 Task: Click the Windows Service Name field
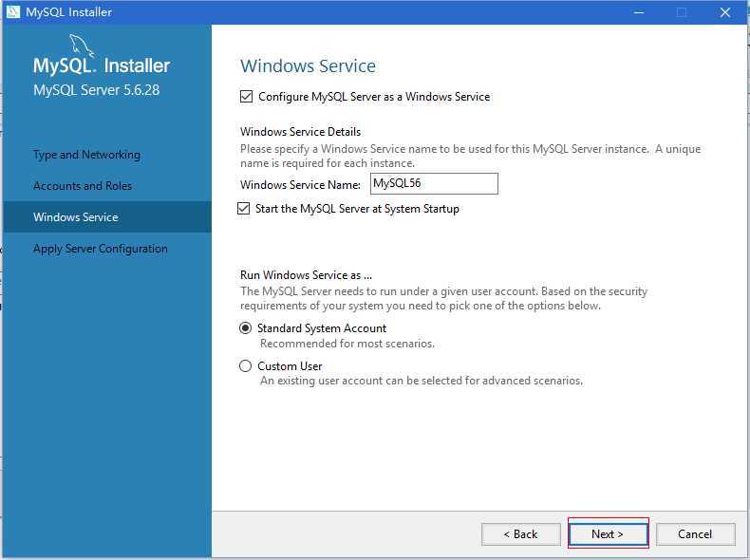pyautogui.click(x=434, y=183)
